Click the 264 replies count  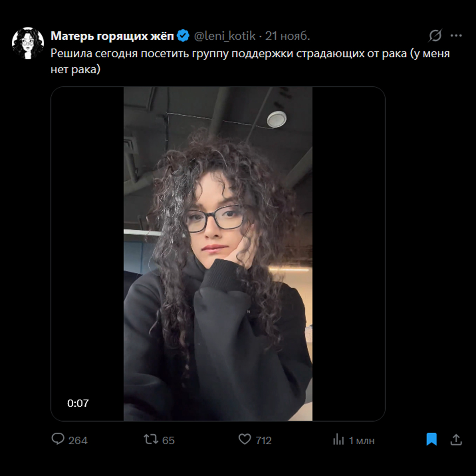78,440
